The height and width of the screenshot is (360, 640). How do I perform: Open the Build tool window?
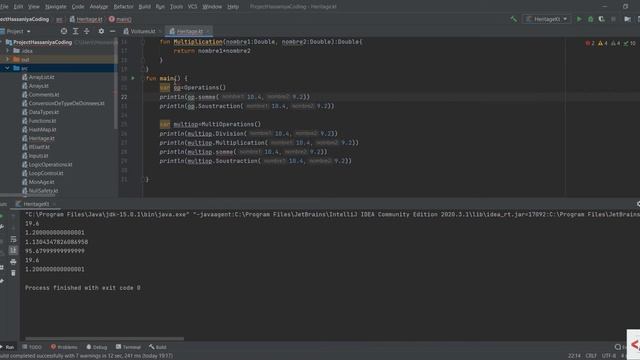coord(158,347)
